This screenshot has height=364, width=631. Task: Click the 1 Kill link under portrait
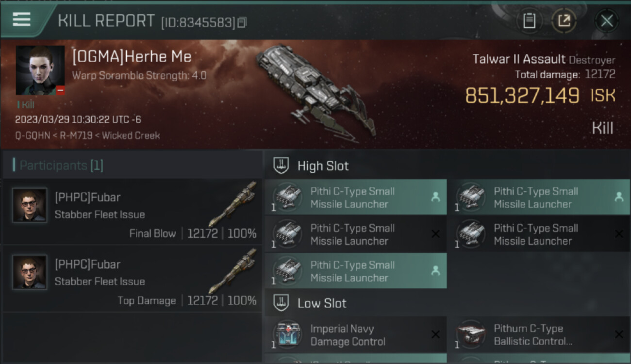pos(26,104)
